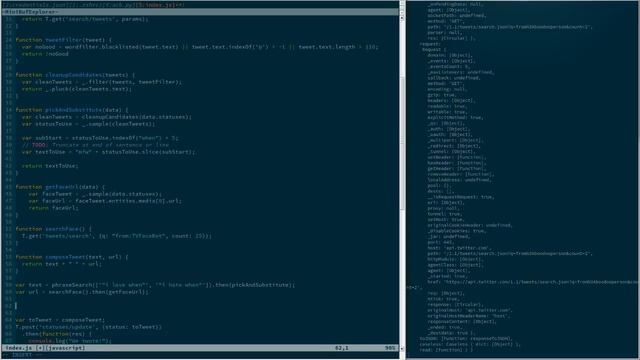Click the editor scrollbar up arrow
This screenshot has height=360, width=640.
coord(402,18)
